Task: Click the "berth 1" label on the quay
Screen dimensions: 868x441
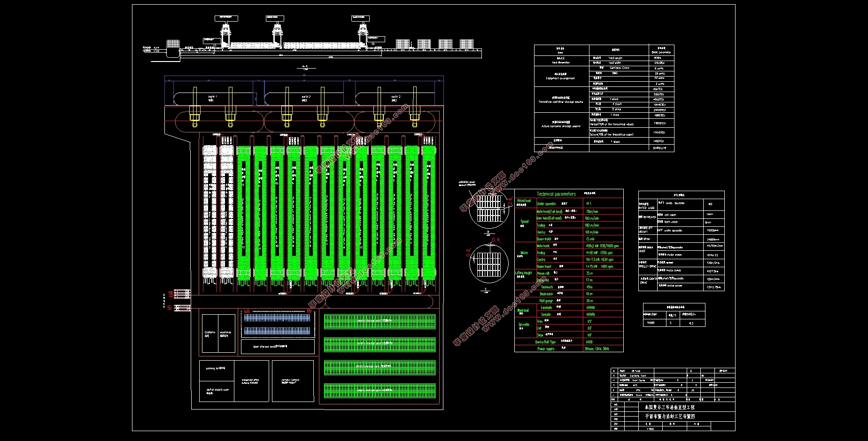Action: pos(212,97)
